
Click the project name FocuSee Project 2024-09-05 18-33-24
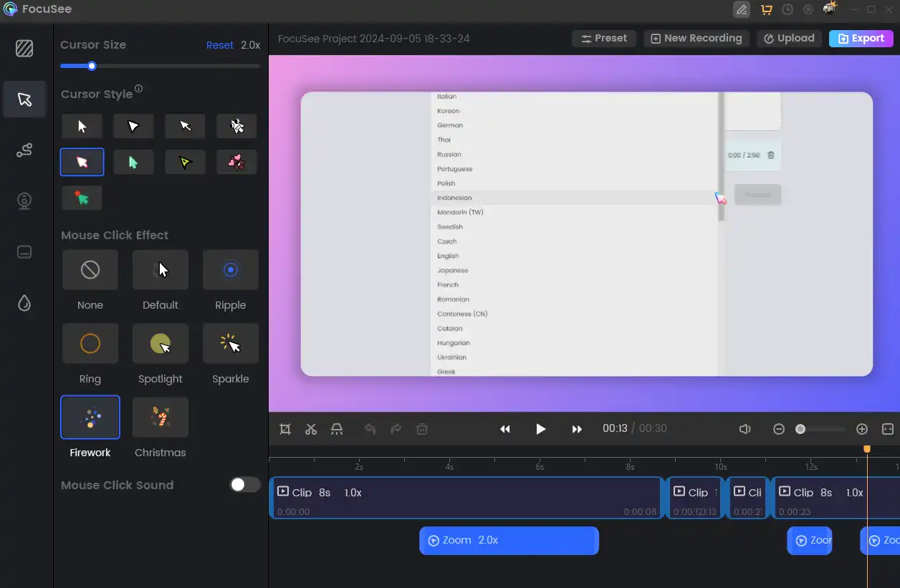coord(374,39)
